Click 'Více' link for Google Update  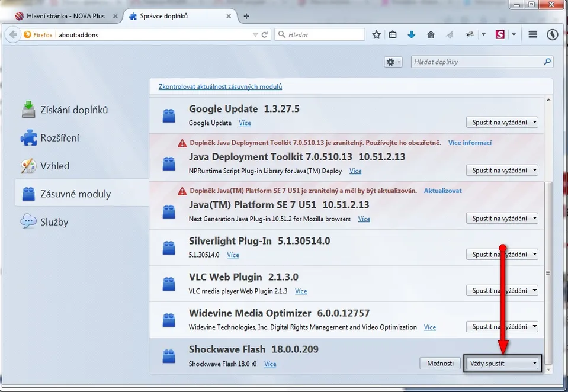click(x=245, y=123)
